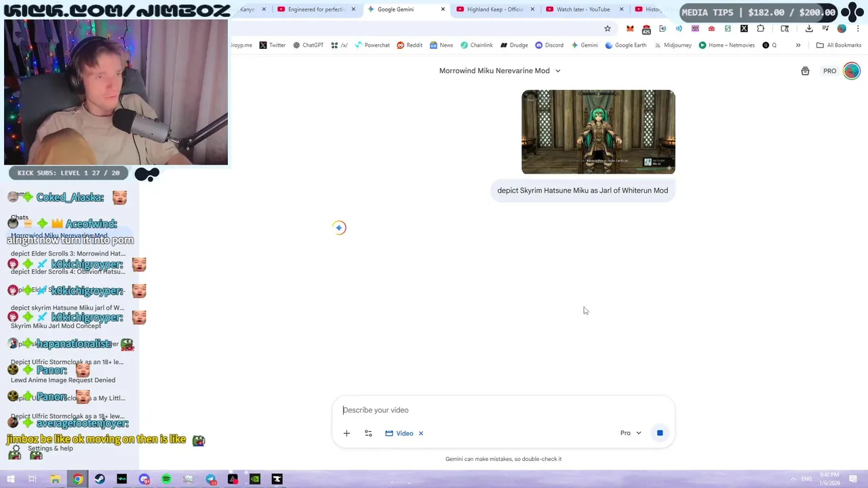Open the Google Earth bookmark
Viewport: 868px width, 488px height.
[x=625, y=45]
